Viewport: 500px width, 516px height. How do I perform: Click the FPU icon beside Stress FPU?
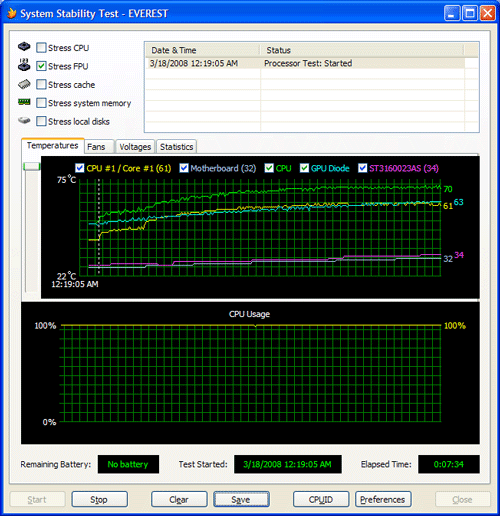tap(24, 65)
